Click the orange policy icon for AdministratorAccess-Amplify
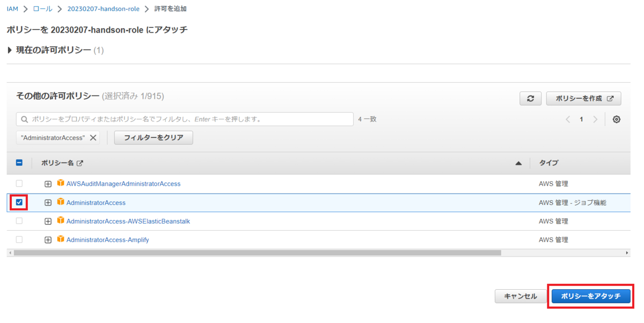 61,239
